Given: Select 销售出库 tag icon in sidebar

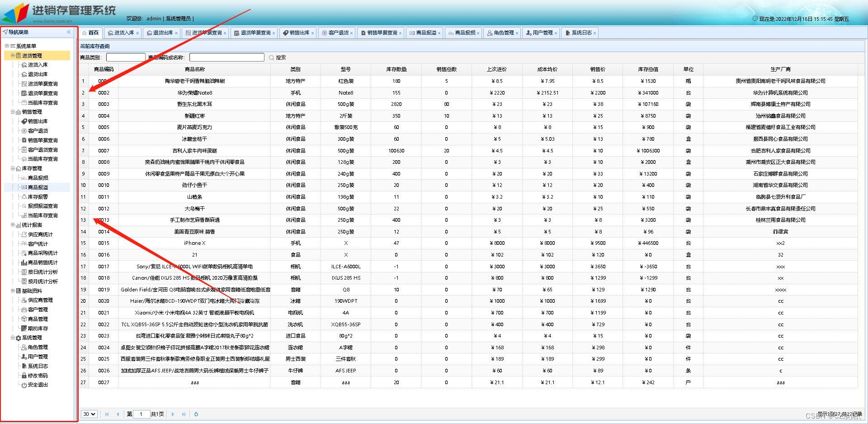Looking at the screenshot, I should (24, 121).
